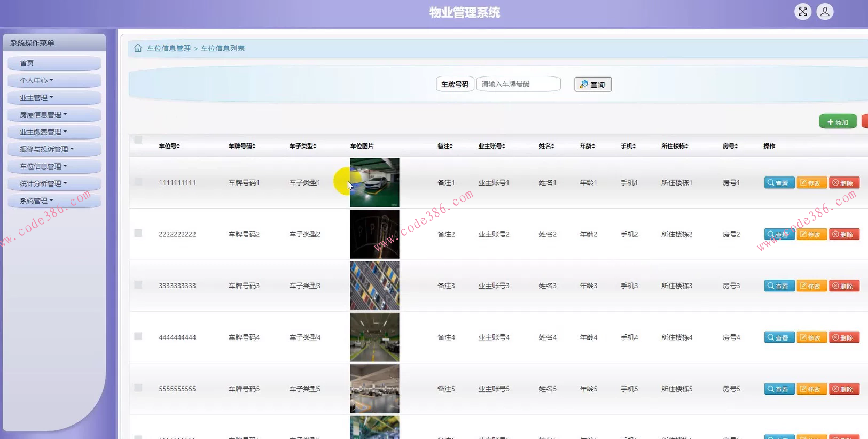
Task: Sort table by 车子类型 column header
Action: [303, 146]
